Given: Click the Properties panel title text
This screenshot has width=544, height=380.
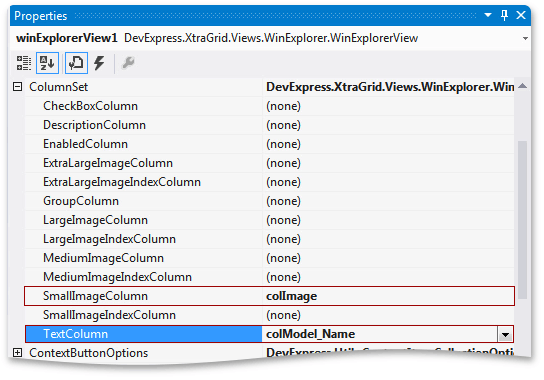Looking at the screenshot, I should pos(41,16).
